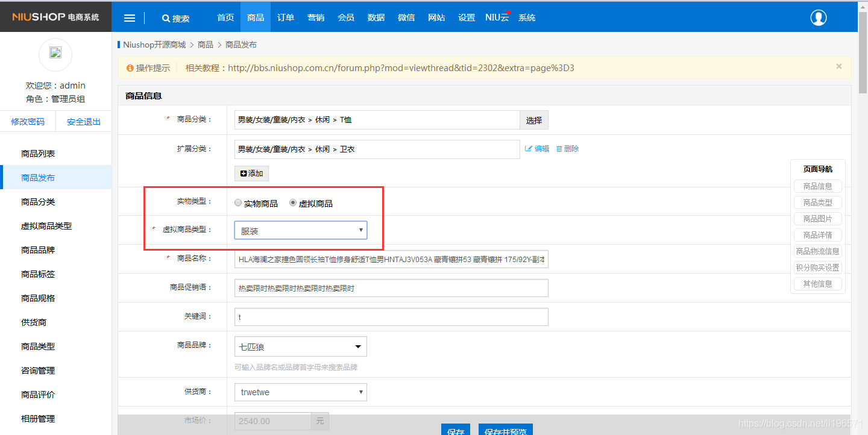Click the 商品名称 input field
The width and height of the screenshot is (868, 435).
391,259
